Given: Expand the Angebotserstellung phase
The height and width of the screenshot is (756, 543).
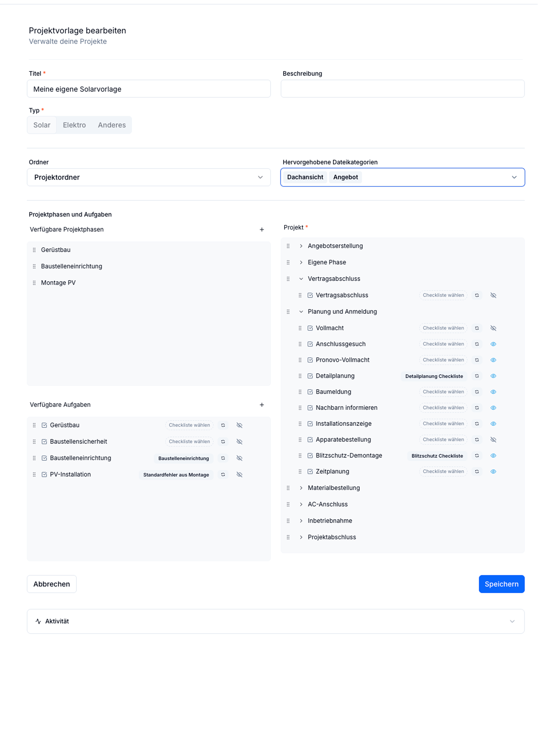Looking at the screenshot, I should click(x=301, y=246).
